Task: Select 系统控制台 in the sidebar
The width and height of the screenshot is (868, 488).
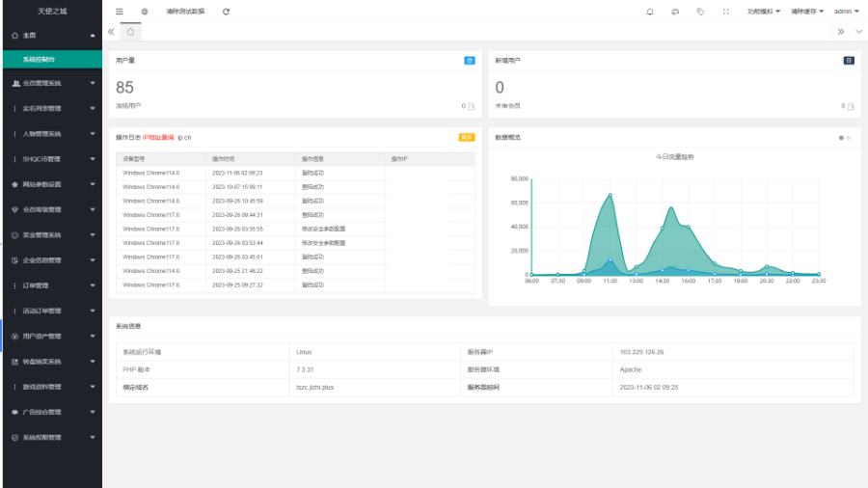Action: coord(53,59)
